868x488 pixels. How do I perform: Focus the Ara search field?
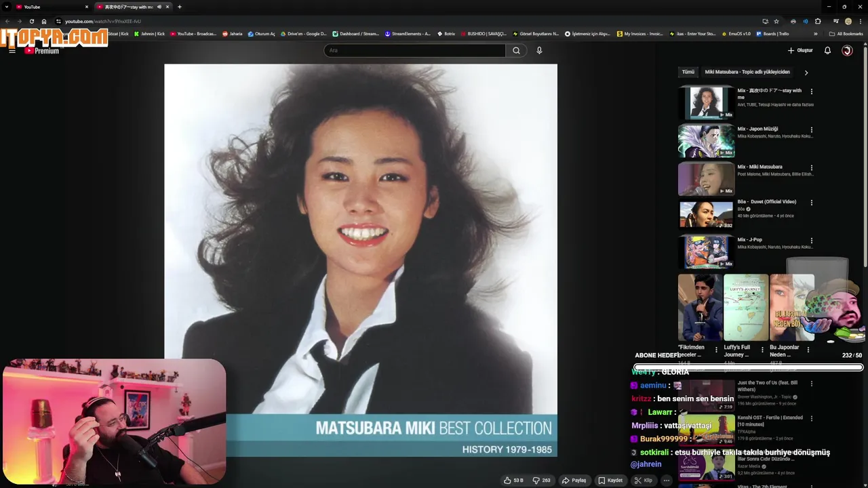pyautogui.click(x=415, y=50)
